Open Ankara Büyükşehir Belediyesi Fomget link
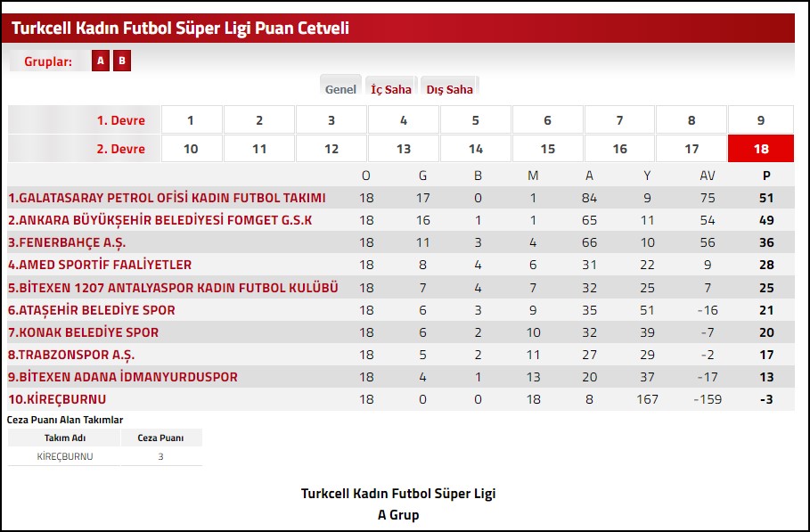810x532 pixels. (160, 220)
